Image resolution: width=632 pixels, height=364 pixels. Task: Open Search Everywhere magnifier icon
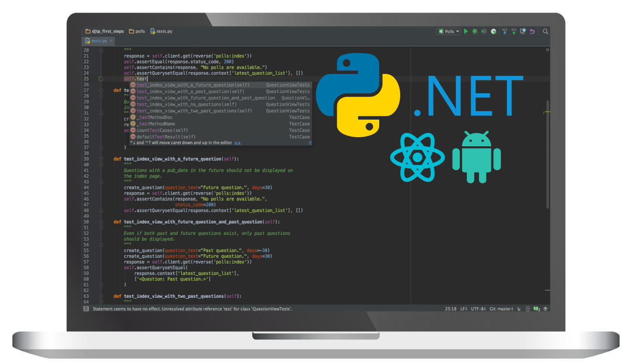tap(545, 31)
